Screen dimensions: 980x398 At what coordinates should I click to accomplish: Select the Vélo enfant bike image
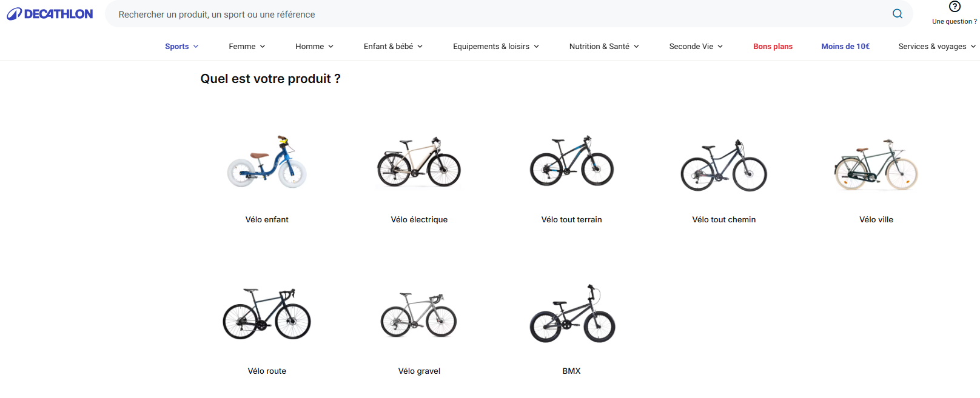(x=267, y=162)
